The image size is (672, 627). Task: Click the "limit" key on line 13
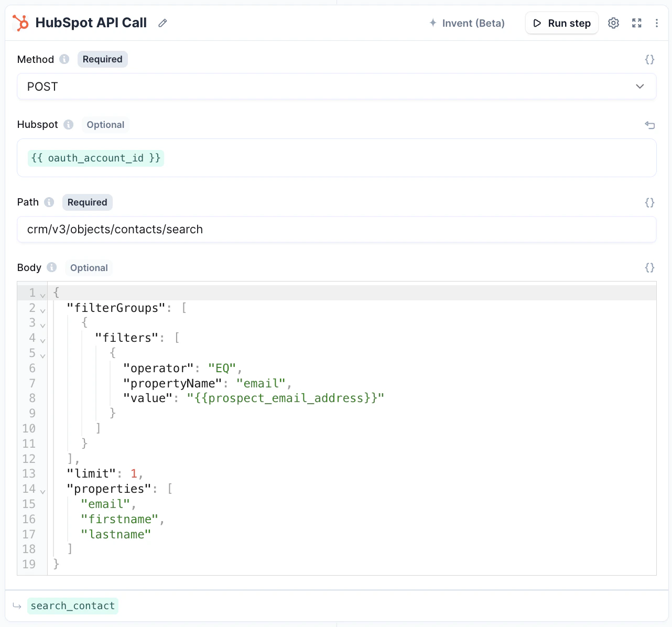(92, 474)
